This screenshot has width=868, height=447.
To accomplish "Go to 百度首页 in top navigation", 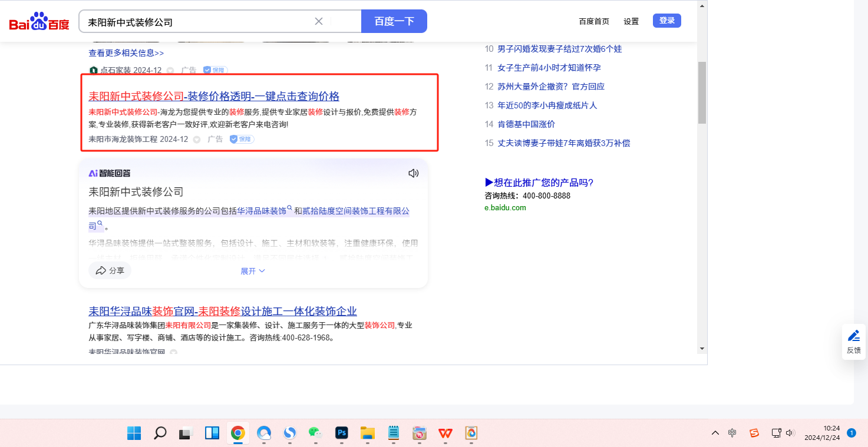I will [593, 21].
